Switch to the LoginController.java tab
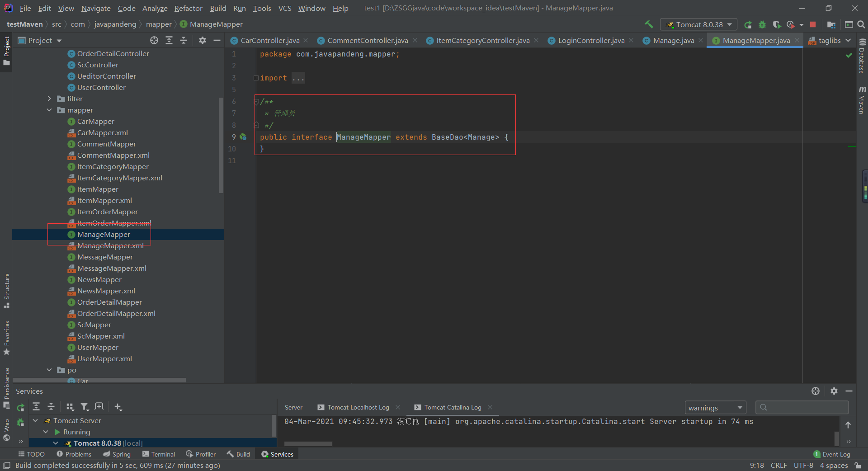This screenshot has height=471, width=868. click(x=591, y=40)
